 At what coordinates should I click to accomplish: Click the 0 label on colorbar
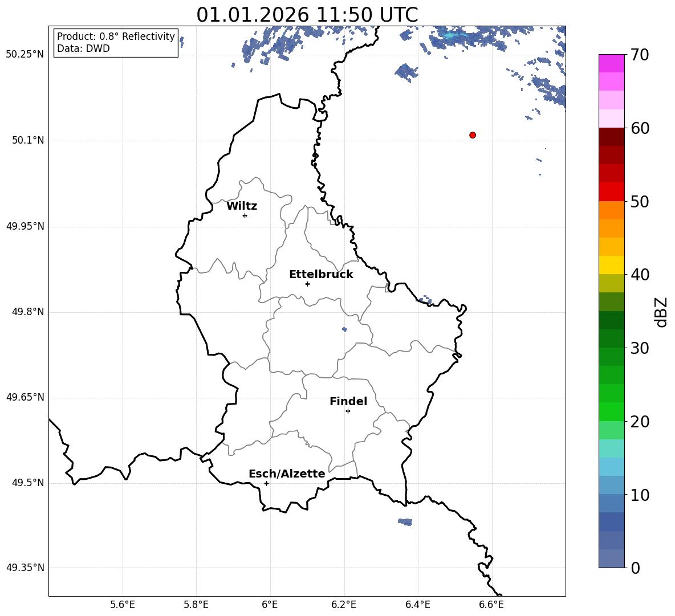tap(635, 568)
